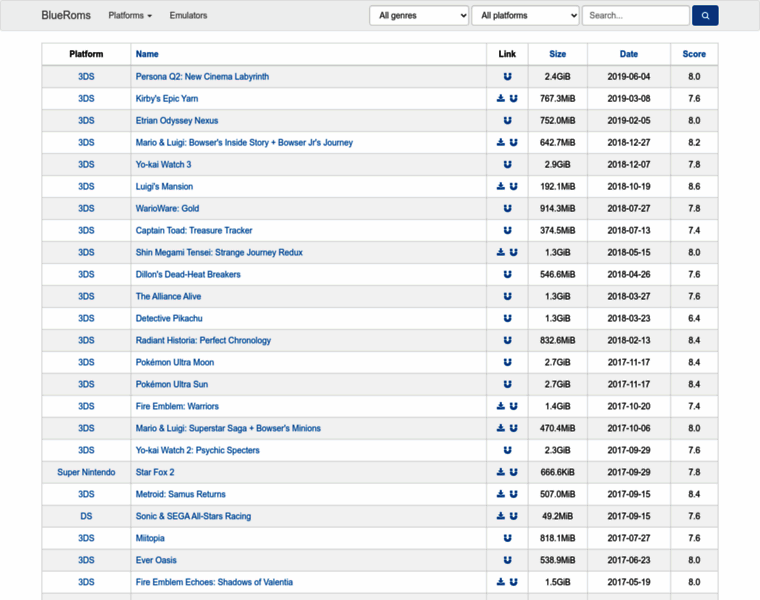Click download icon for Star Fox 2

point(501,472)
